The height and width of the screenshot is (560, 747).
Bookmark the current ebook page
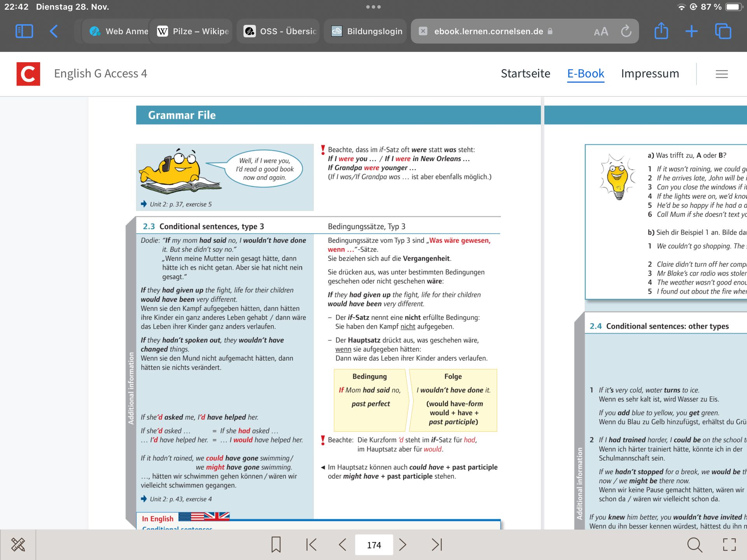[276, 544]
